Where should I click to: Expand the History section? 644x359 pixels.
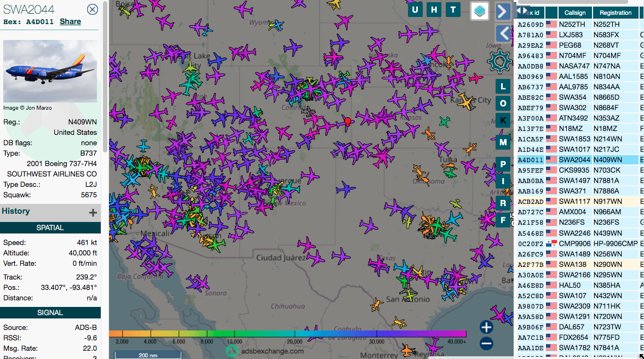[93, 212]
